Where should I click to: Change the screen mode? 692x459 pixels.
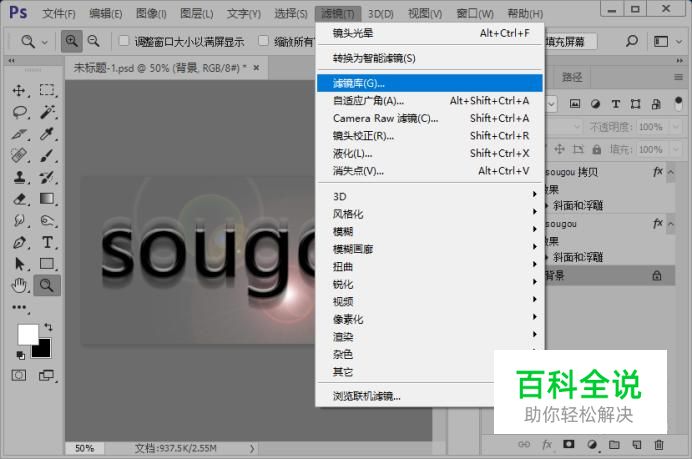[x=46, y=376]
